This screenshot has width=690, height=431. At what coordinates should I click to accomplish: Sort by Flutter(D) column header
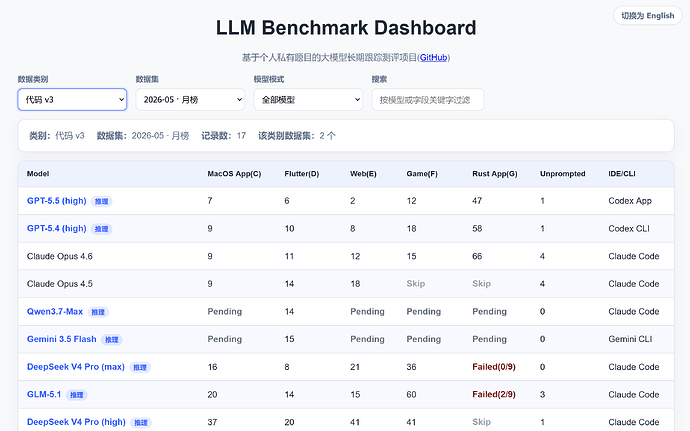pos(301,174)
